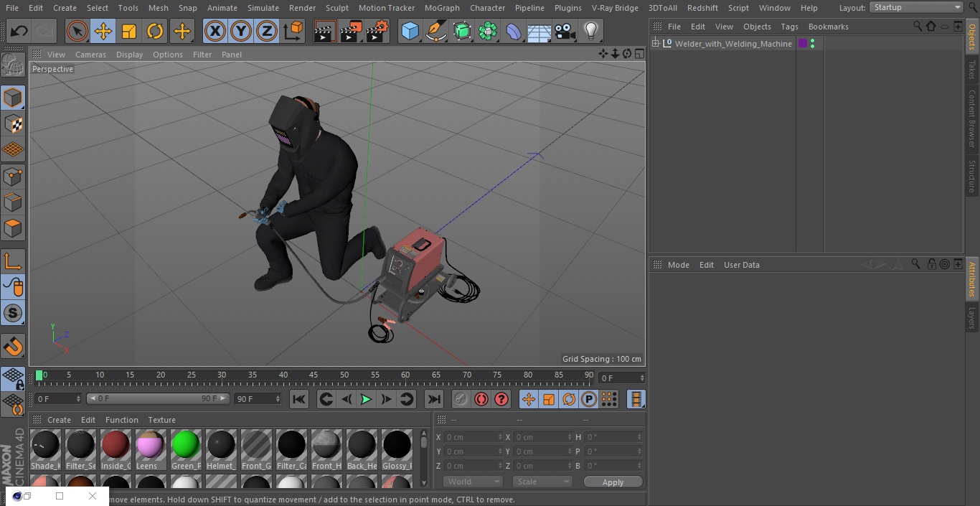Viewport: 980px width, 506px height.
Task: Open the material Texture menu
Action: coord(161,420)
